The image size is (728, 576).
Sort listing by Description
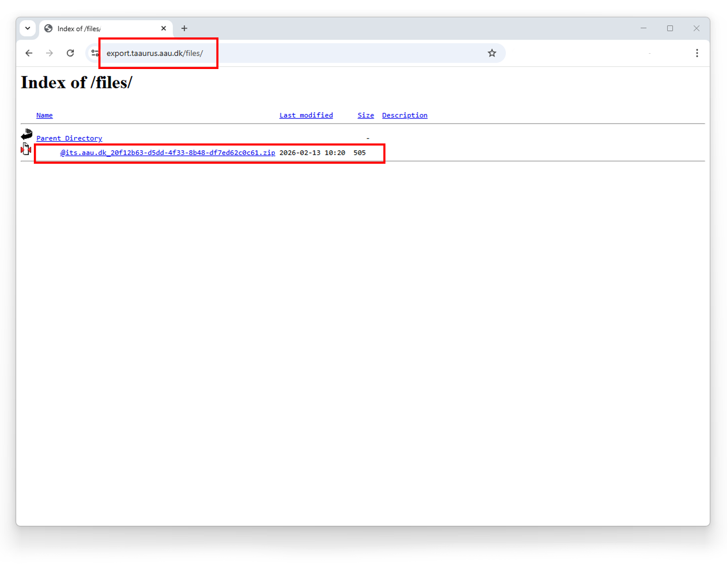[404, 115]
